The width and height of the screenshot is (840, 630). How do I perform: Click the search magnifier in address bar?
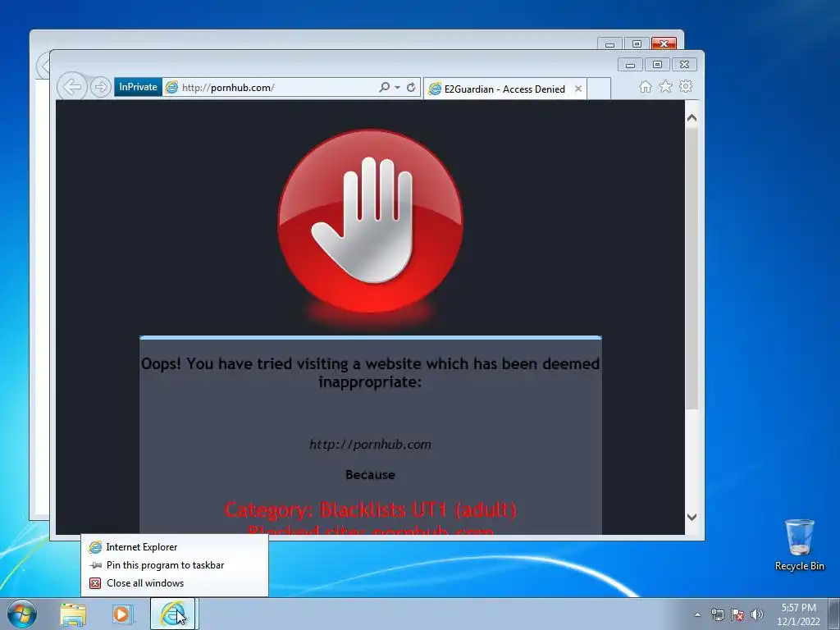point(384,87)
